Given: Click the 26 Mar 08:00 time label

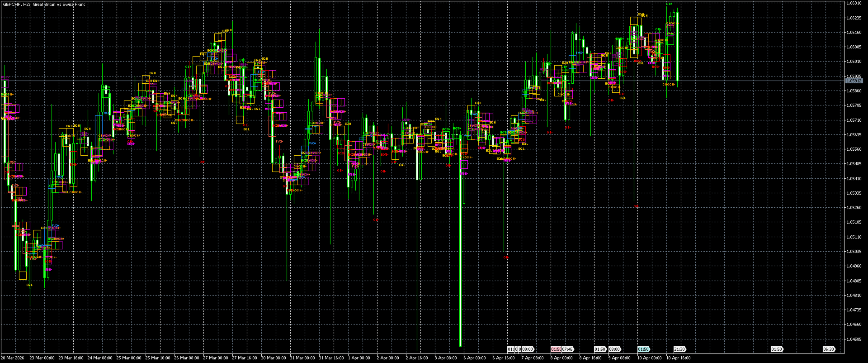Looking at the screenshot, I should click(187, 358).
